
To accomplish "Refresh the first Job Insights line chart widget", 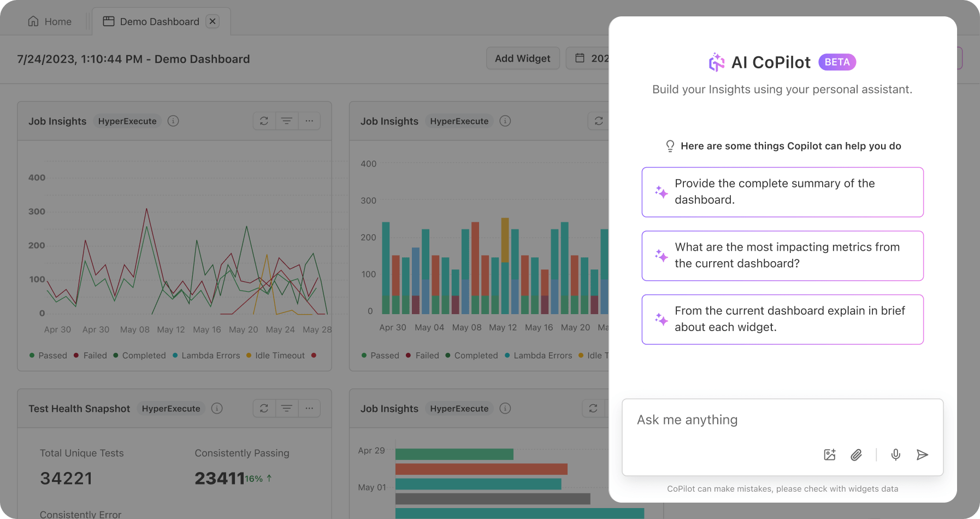I will 264,121.
